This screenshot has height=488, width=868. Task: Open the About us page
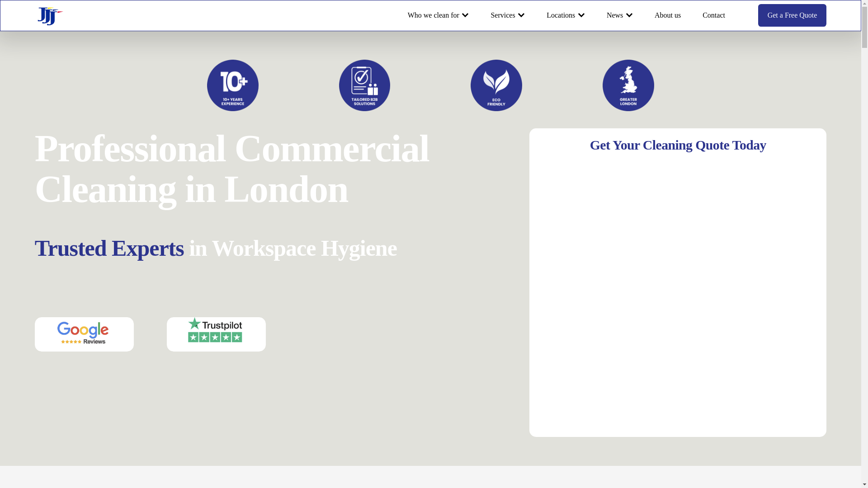coord(668,15)
